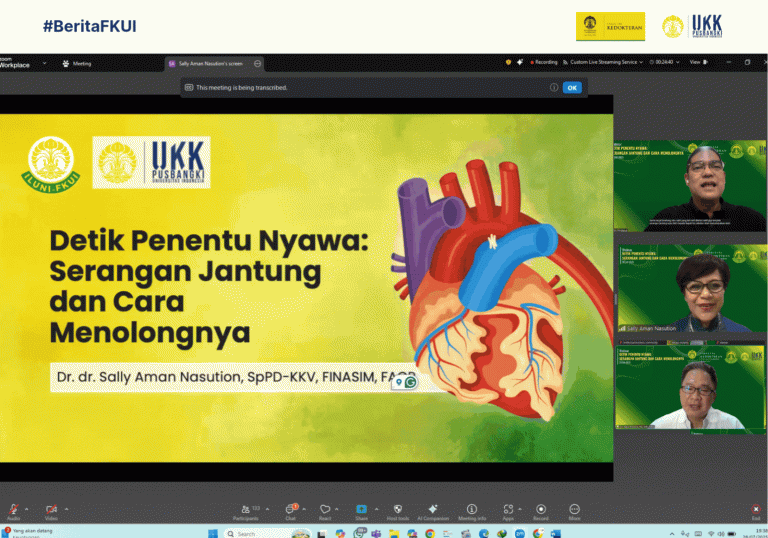The height and width of the screenshot is (538, 768).
Task: Open the Apps icon in toolbar
Action: click(508, 510)
